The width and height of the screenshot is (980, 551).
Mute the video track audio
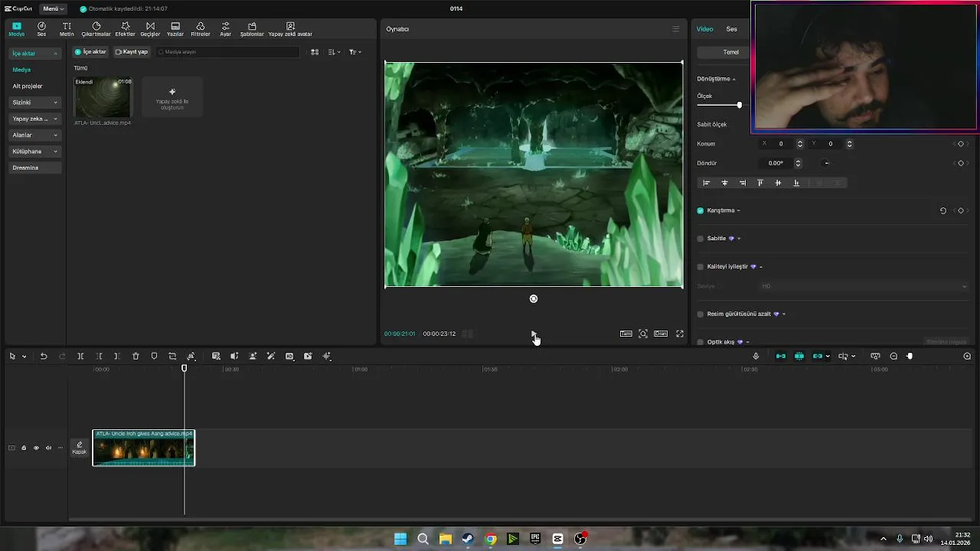[x=48, y=448]
